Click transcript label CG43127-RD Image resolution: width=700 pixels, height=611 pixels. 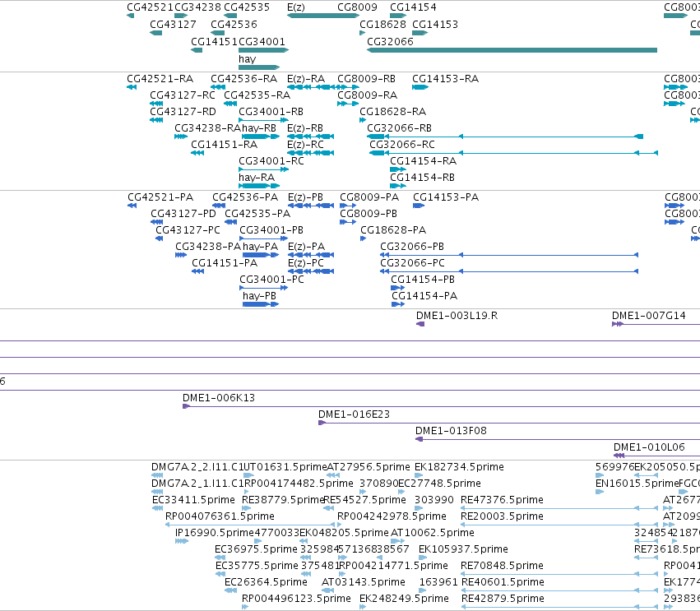pos(183,112)
